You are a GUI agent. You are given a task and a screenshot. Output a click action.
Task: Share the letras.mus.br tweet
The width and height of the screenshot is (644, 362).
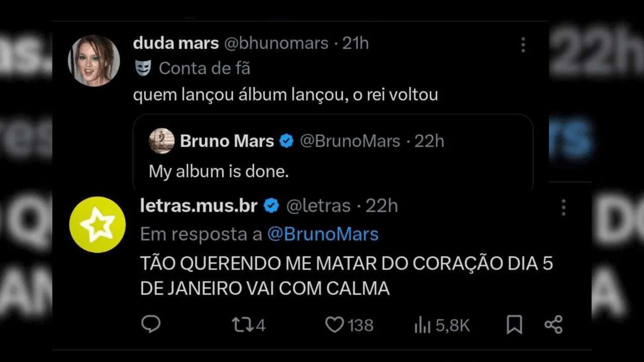(553, 324)
